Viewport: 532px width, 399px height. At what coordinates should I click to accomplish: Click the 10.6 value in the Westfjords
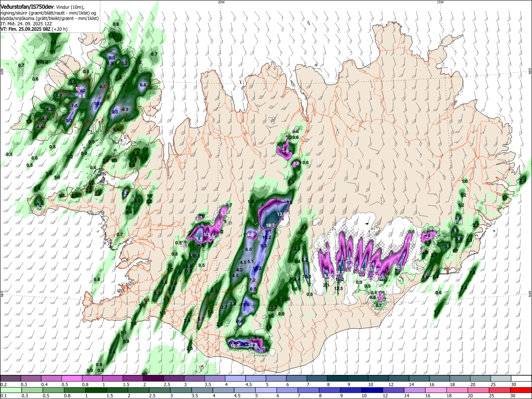(98, 104)
